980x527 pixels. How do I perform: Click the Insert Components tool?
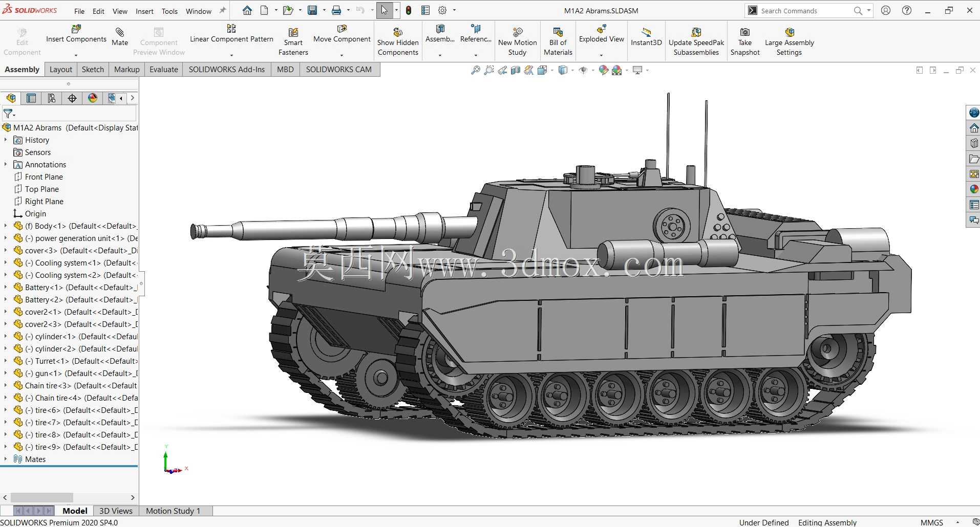(x=76, y=34)
